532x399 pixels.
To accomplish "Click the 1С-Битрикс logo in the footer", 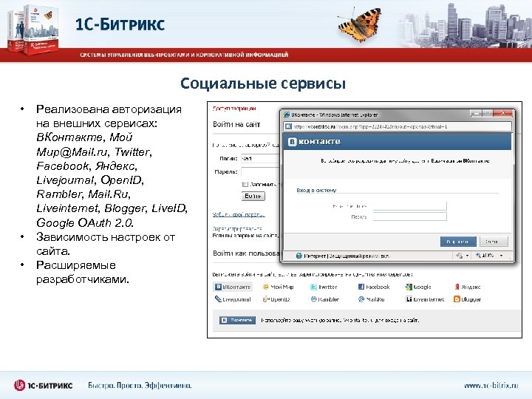I will tap(43, 386).
